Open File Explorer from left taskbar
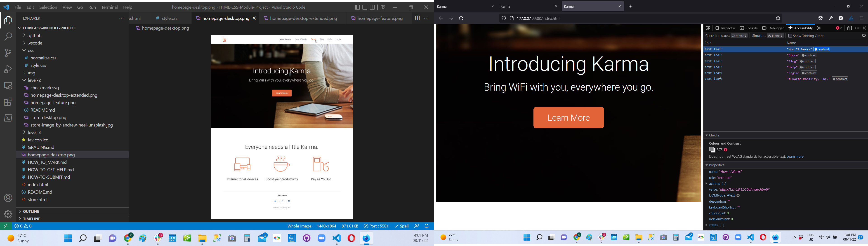868x246 pixels. (202, 238)
